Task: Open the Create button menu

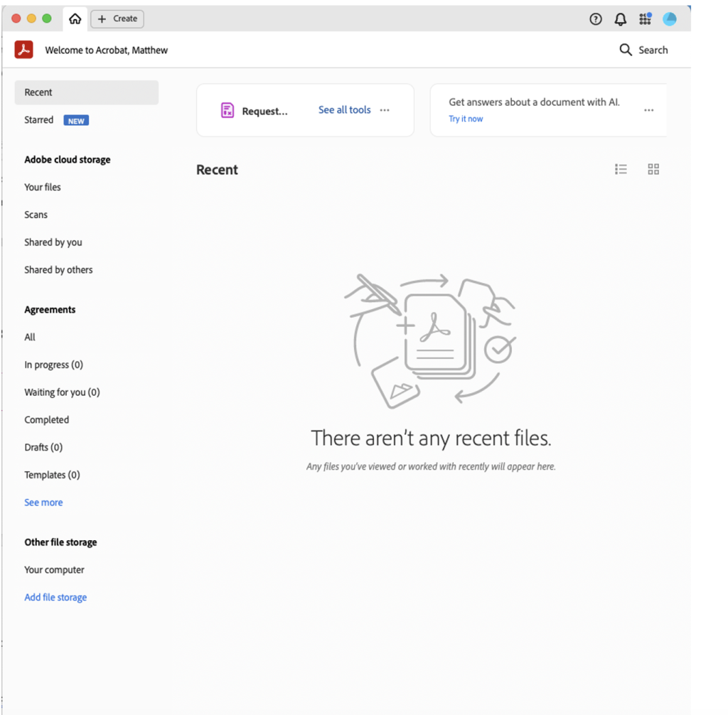Action: [x=118, y=19]
